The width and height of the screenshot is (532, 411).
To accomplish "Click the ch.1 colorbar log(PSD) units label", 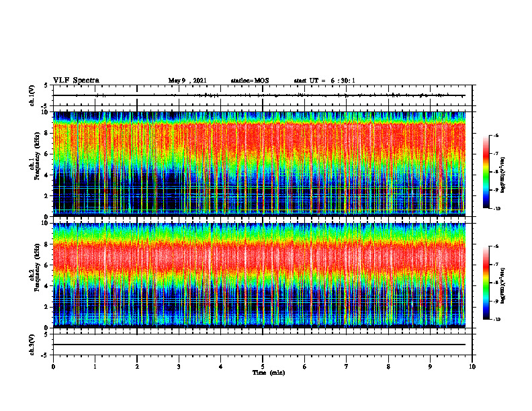I will (x=503, y=175).
